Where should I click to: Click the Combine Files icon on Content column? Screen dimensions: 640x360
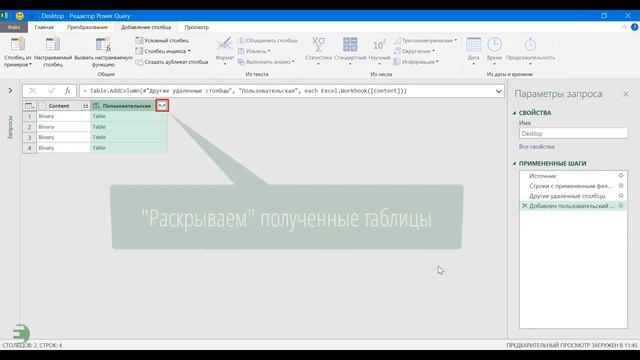85,106
